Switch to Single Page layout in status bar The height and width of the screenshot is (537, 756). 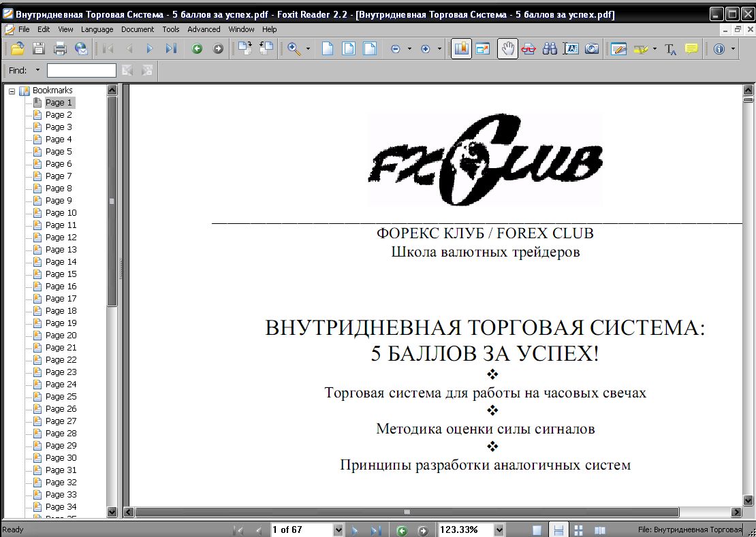pyautogui.click(x=537, y=530)
